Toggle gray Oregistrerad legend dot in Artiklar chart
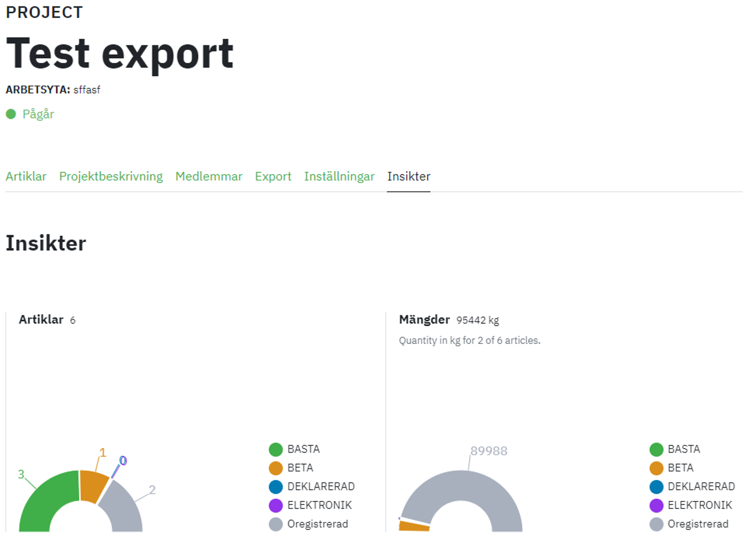756x551 pixels. pyautogui.click(x=276, y=524)
